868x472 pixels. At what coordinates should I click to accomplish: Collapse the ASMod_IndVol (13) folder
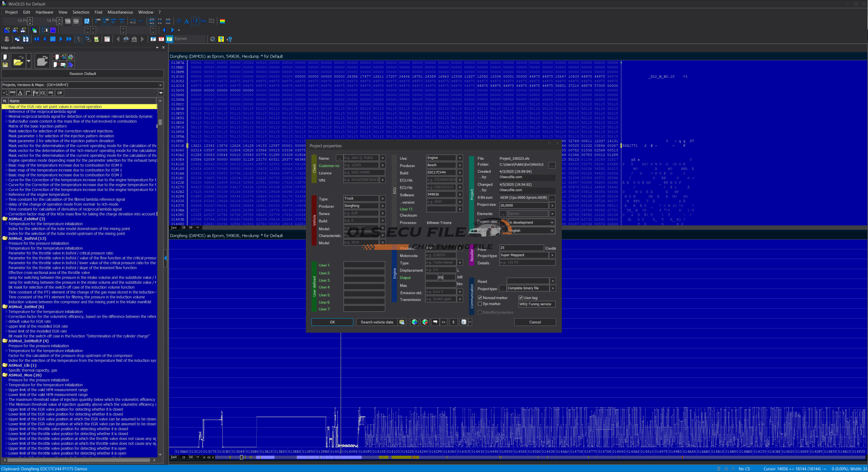point(5,238)
